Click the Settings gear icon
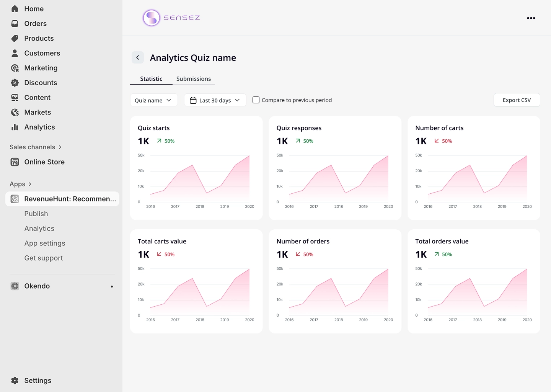The width and height of the screenshot is (551, 392). pos(15,381)
